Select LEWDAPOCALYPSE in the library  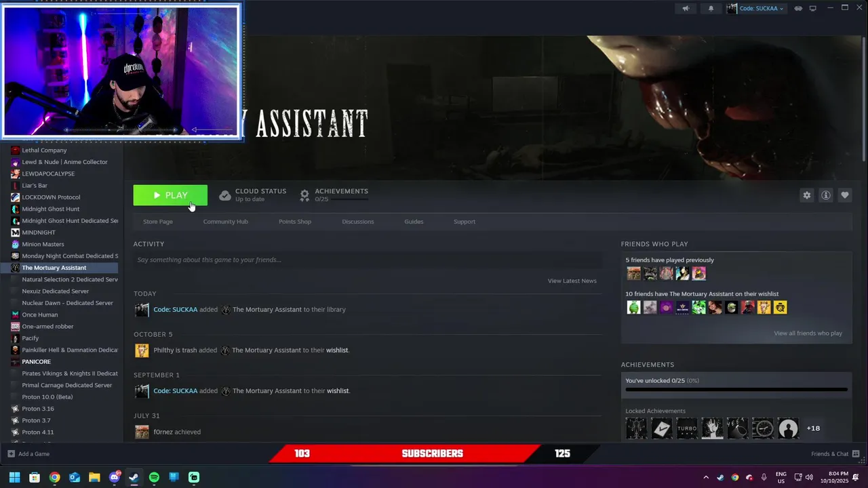[x=48, y=174]
